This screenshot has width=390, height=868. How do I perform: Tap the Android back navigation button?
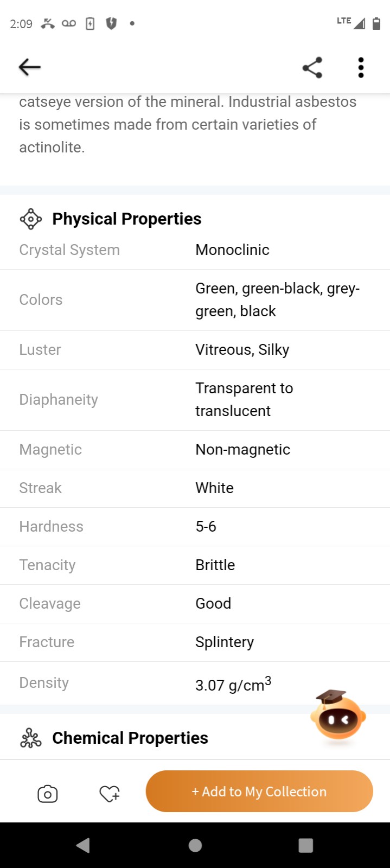[x=83, y=845]
